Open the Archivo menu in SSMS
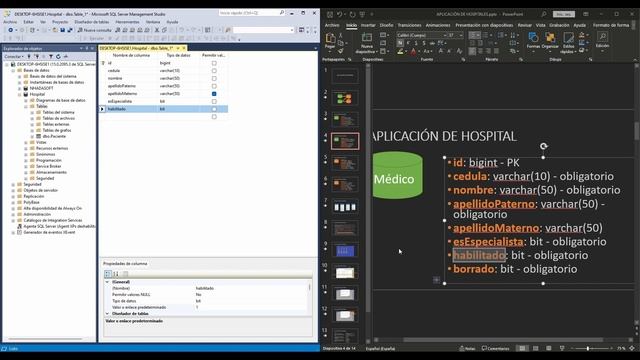 pos(10,22)
